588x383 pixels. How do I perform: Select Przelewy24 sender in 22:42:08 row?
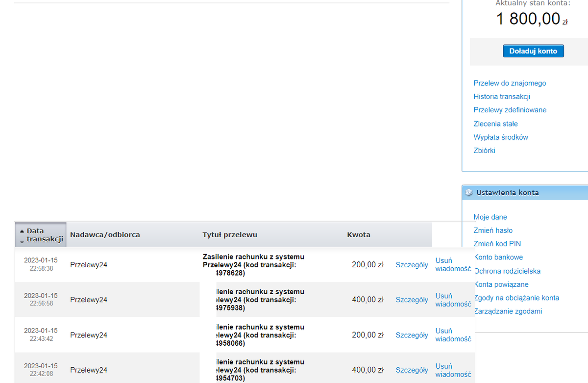coord(89,370)
